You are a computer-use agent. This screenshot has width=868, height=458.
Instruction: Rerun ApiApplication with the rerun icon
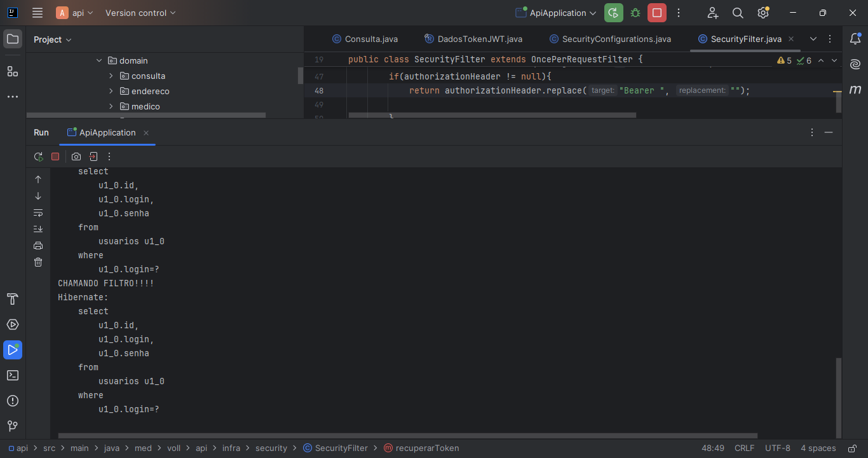click(x=38, y=156)
